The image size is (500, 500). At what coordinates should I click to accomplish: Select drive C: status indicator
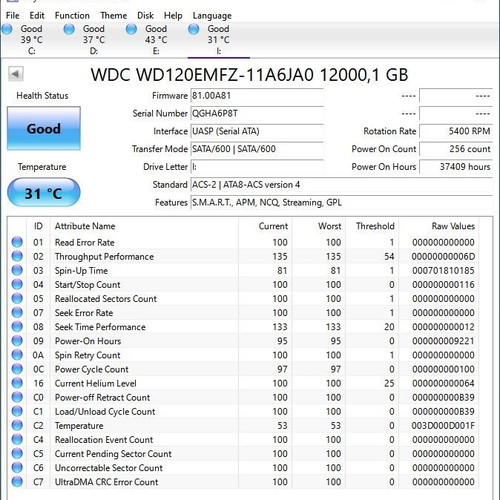click(x=7, y=29)
